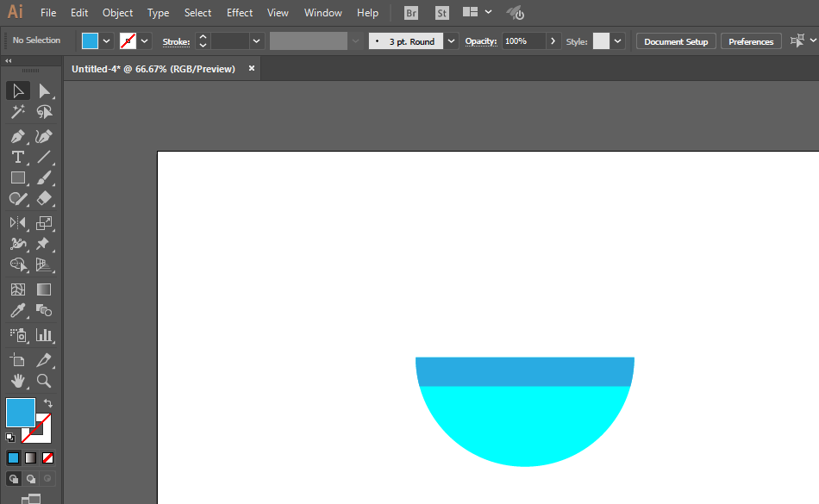
Task: Activate the Hand tool
Action: 18,381
